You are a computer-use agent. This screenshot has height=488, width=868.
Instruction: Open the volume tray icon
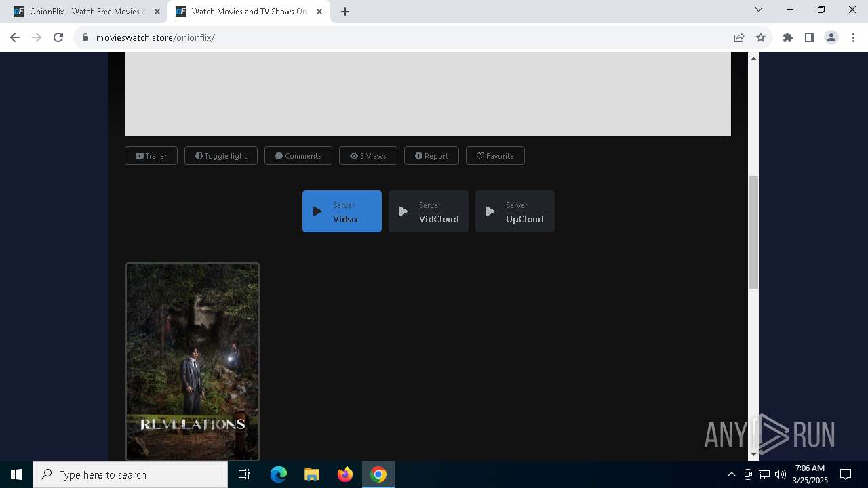pyautogui.click(x=781, y=474)
